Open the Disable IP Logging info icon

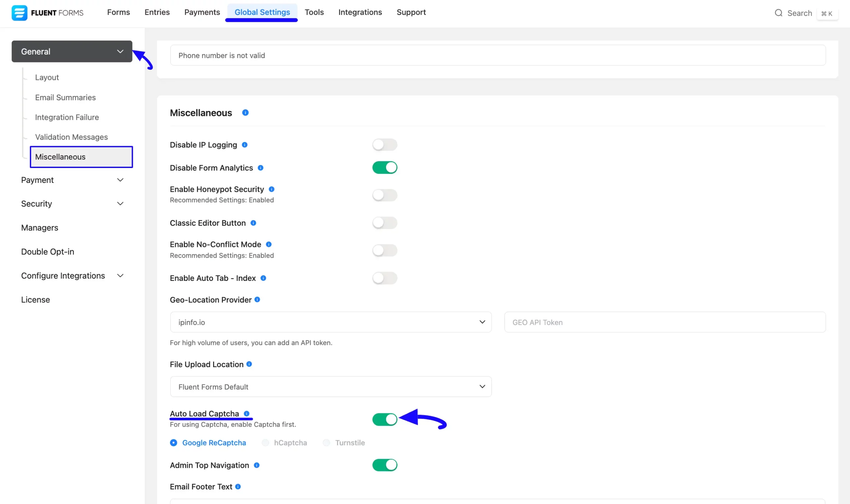pos(244,145)
